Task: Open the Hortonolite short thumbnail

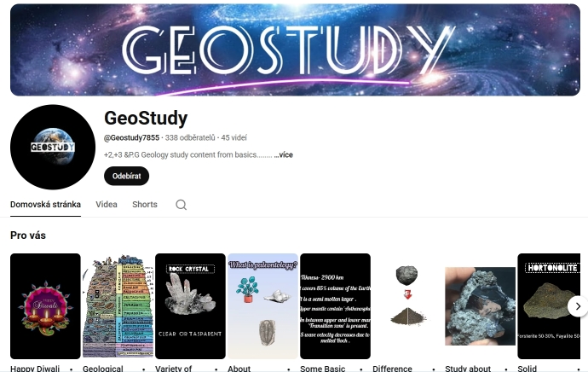Action: click(x=549, y=306)
